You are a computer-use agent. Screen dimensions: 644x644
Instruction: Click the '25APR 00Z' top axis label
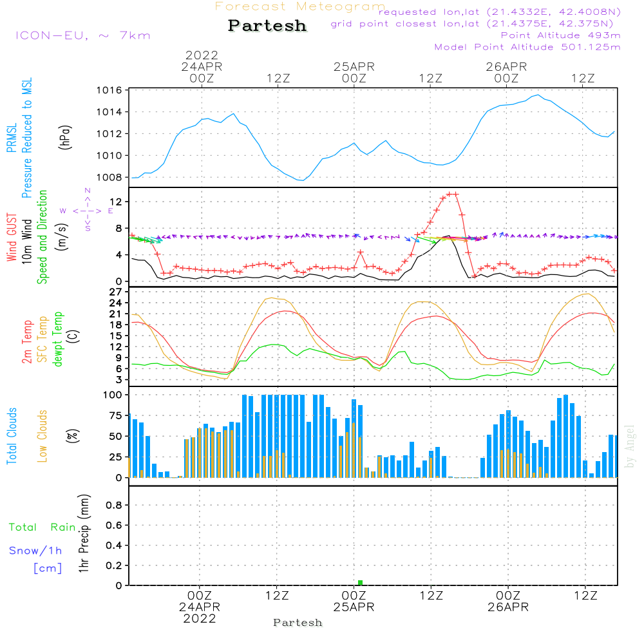[x=354, y=72]
